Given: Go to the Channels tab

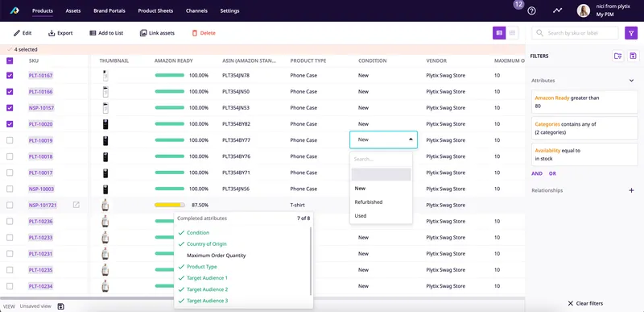Looking at the screenshot, I should [196, 10].
